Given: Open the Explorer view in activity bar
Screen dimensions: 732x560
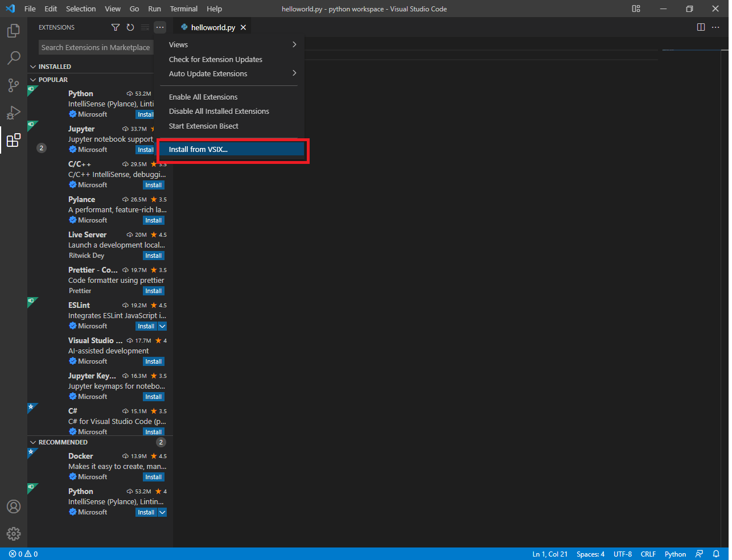Looking at the screenshot, I should point(14,31).
